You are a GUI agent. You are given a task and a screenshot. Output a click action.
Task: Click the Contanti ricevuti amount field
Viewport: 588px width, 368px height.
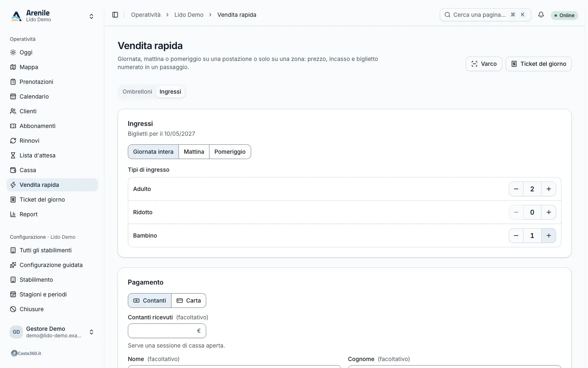pos(167,331)
